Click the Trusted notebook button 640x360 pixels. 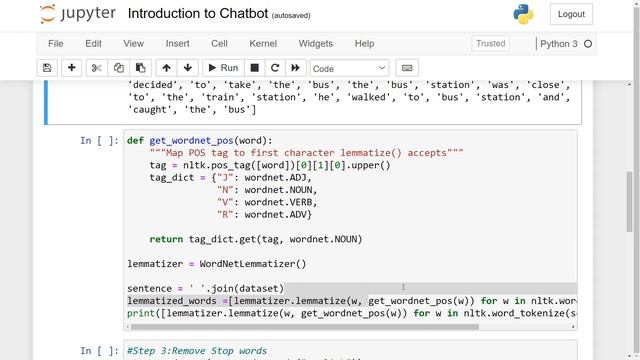coord(490,43)
